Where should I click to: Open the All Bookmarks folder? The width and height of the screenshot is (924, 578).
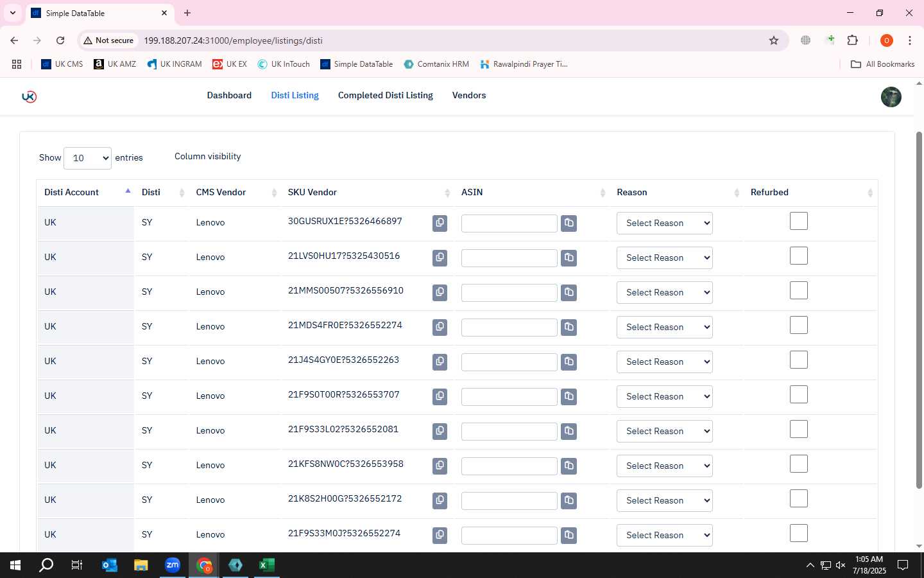882,64
